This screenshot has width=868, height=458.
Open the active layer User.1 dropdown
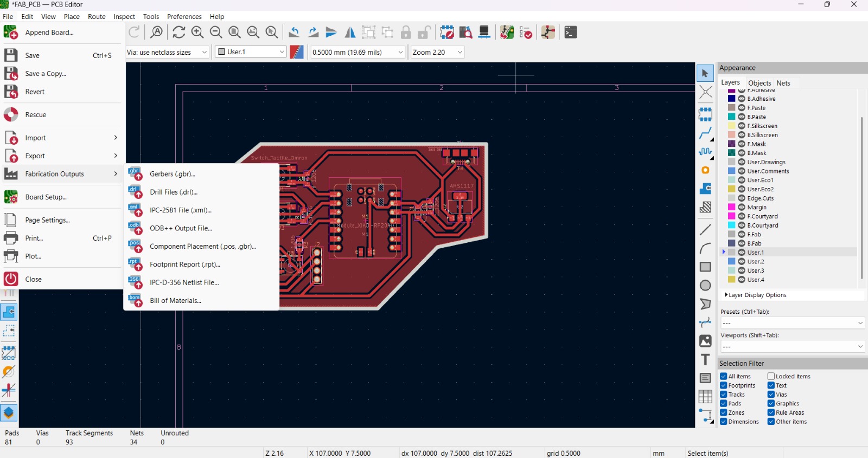(x=251, y=52)
